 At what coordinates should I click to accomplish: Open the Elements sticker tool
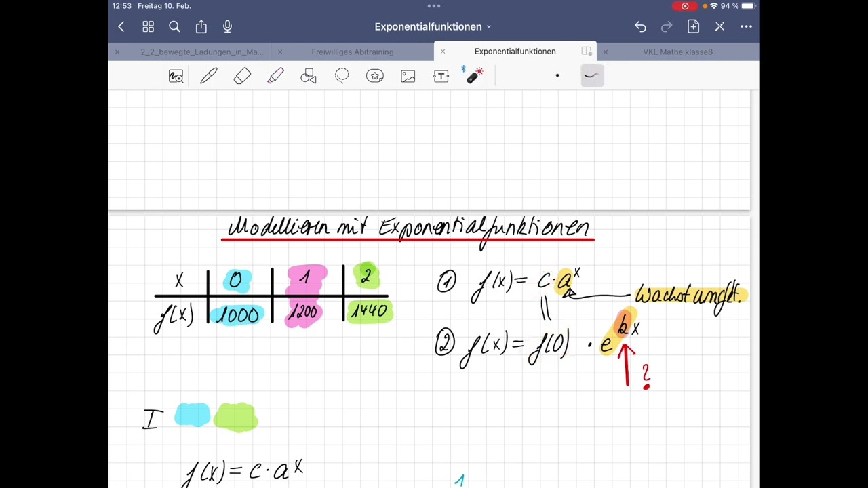click(x=375, y=76)
